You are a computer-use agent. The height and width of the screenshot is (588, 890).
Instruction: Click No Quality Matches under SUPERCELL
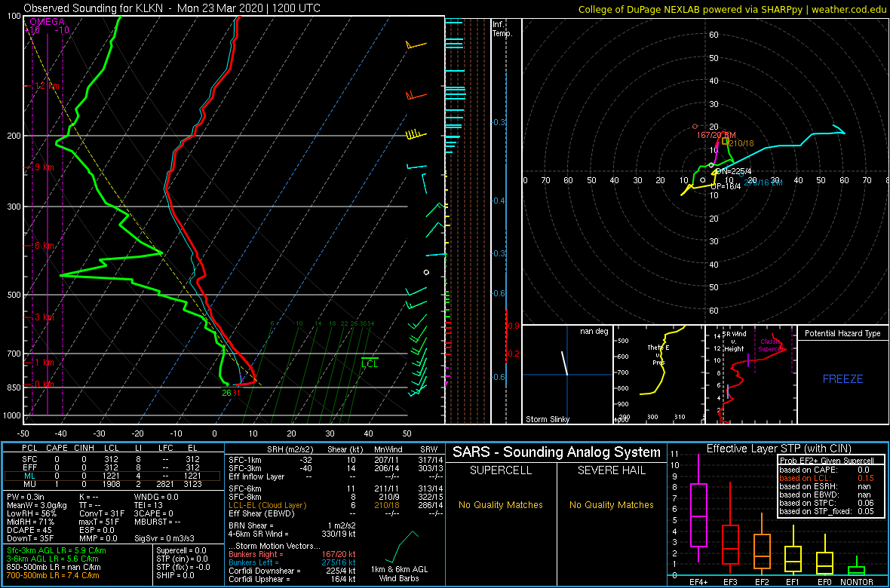click(x=501, y=504)
